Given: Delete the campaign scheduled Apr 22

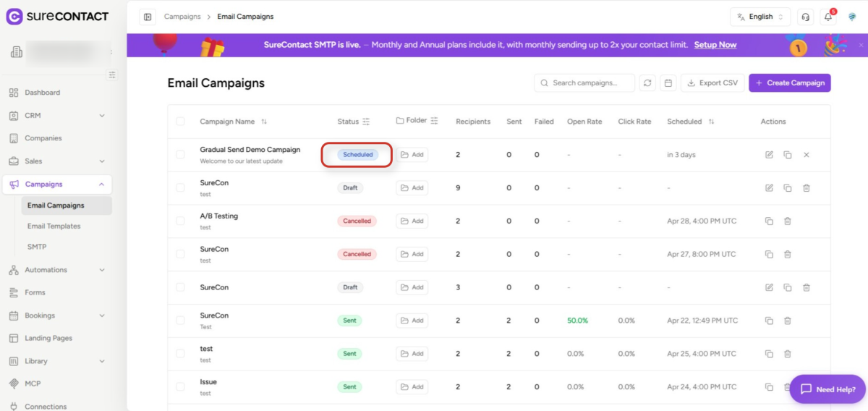Looking at the screenshot, I should click(x=788, y=321).
